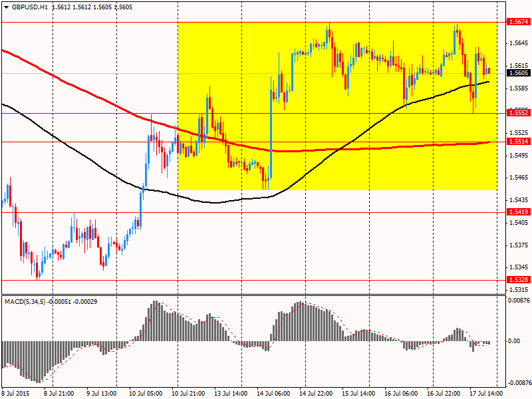
Task: Click the 9 Jul 13:00 time label
Action: click(x=100, y=393)
